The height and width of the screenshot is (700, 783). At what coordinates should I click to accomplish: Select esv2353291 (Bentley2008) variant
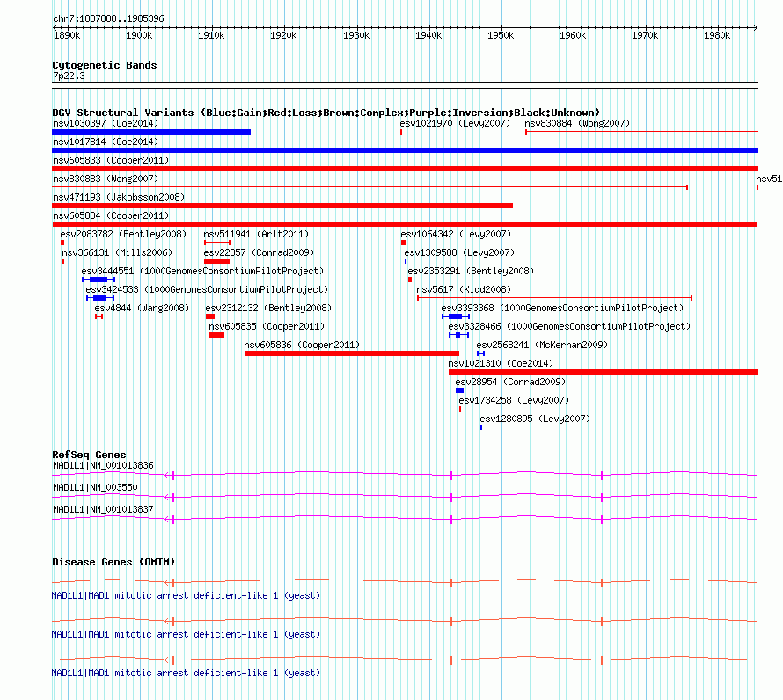(x=471, y=271)
